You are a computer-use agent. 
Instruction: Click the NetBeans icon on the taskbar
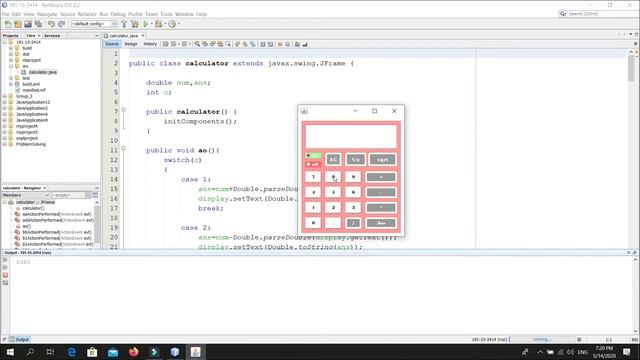[x=175, y=352]
